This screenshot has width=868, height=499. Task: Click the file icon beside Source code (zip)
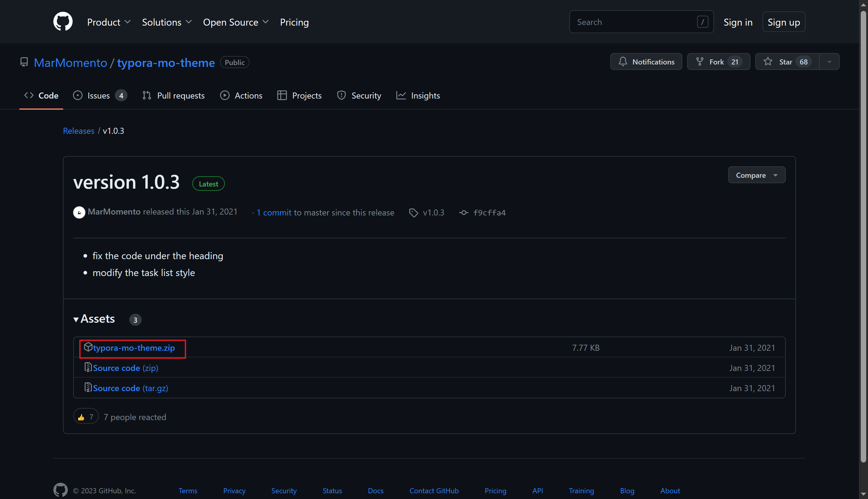tap(88, 367)
